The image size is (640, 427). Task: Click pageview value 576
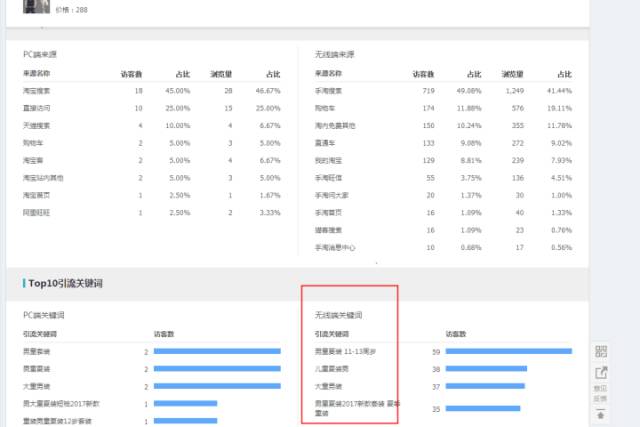click(518, 108)
